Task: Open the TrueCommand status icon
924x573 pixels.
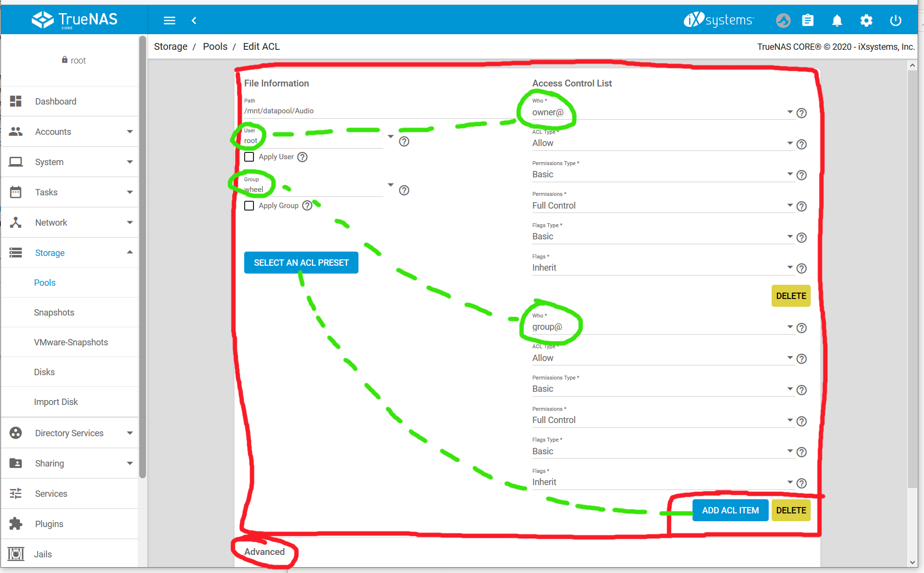Action: (783, 21)
